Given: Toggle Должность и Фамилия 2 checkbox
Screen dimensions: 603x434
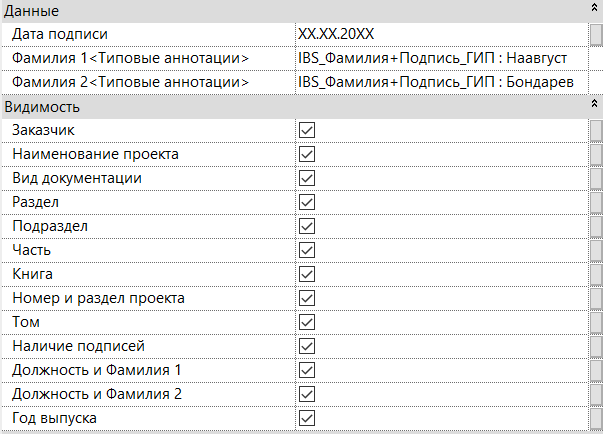Looking at the screenshot, I should [307, 394].
